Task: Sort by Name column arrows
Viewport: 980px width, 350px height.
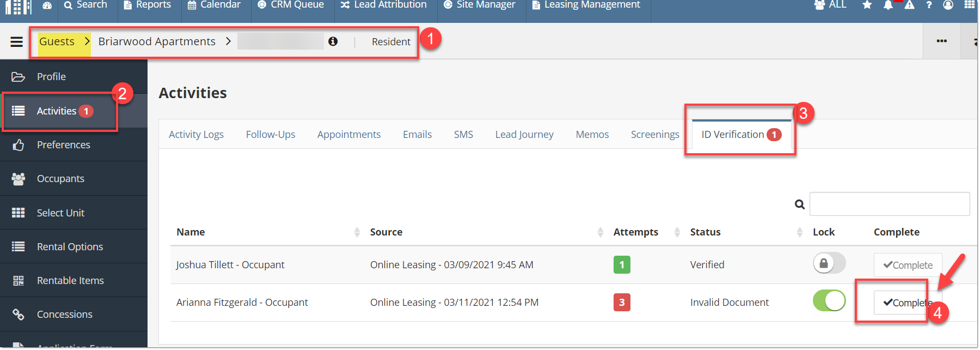Action: (x=357, y=232)
